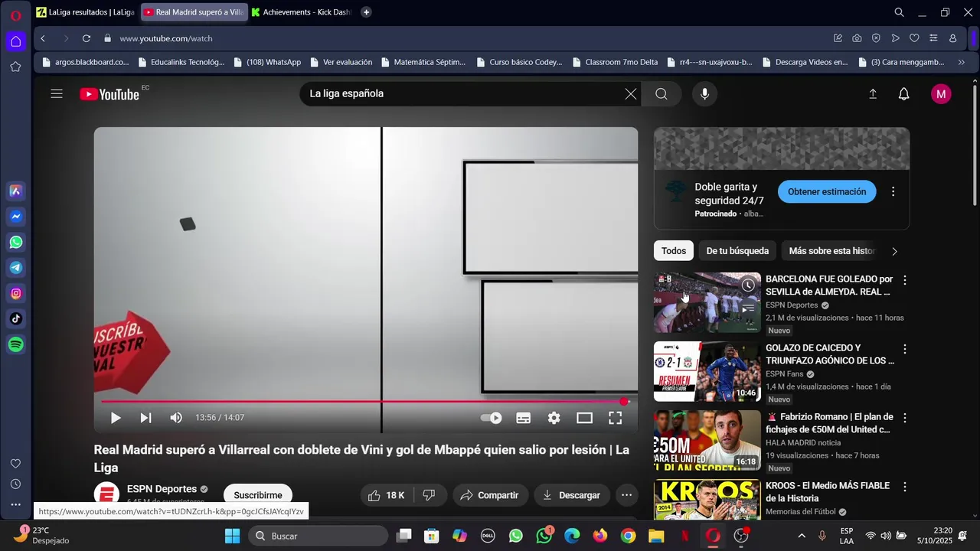Open ESPN Deportes channel avatar

[x=106, y=495]
